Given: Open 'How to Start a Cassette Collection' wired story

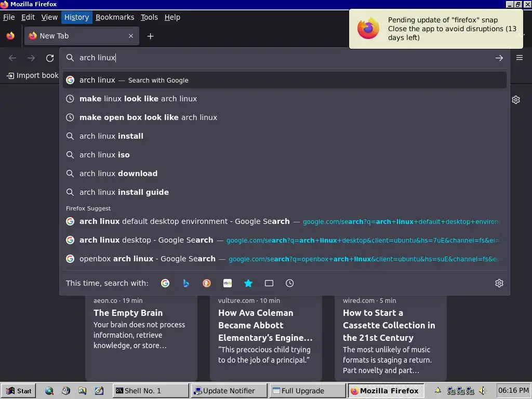Looking at the screenshot, I should pos(391,338).
